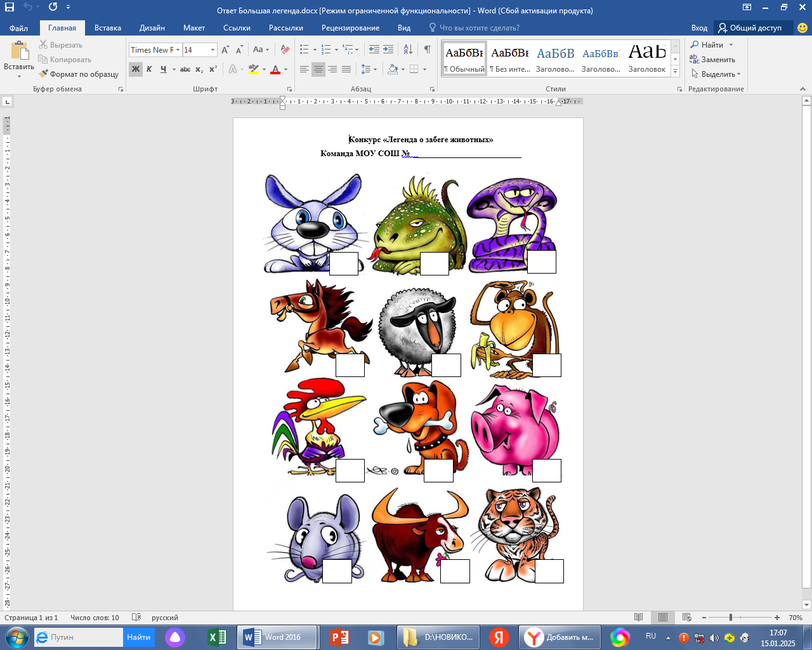The width and height of the screenshot is (812, 650).
Task: Click the Sort A-Z paragraph icon
Action: [408, 50]
